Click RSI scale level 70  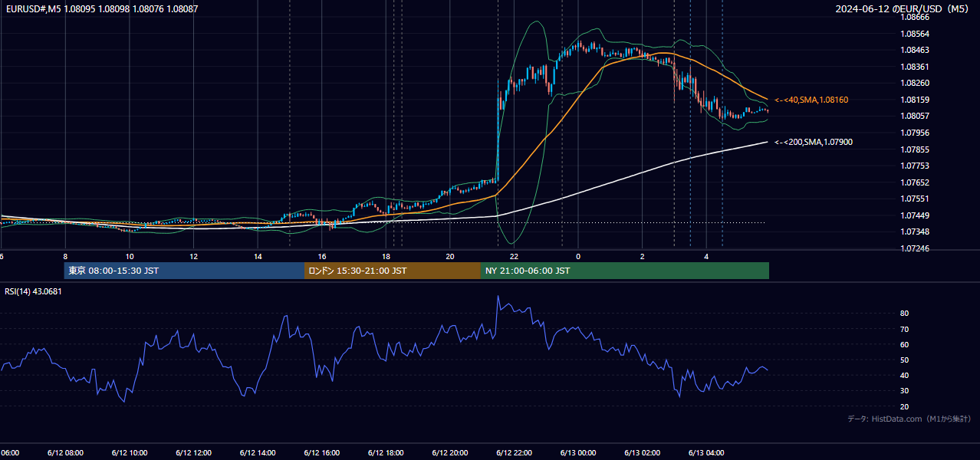[905, 329]
